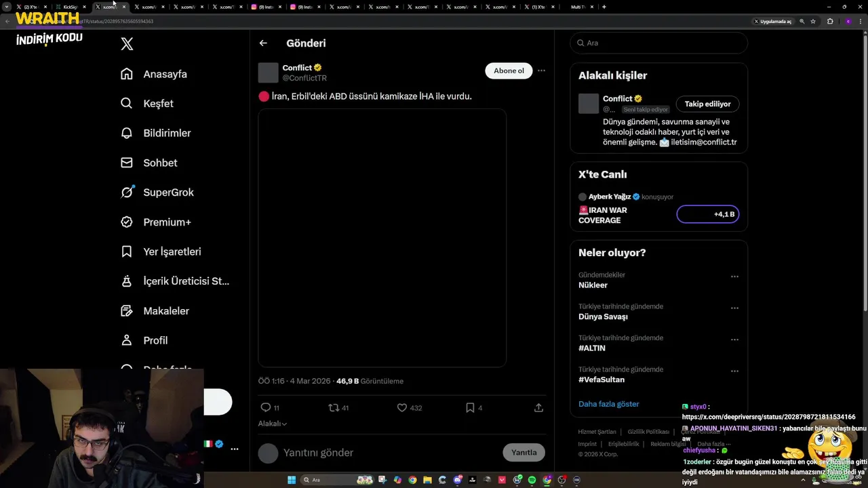The image size is (868, 488).
Task: Open the post's media thumbnail
Action: (382, 238)
